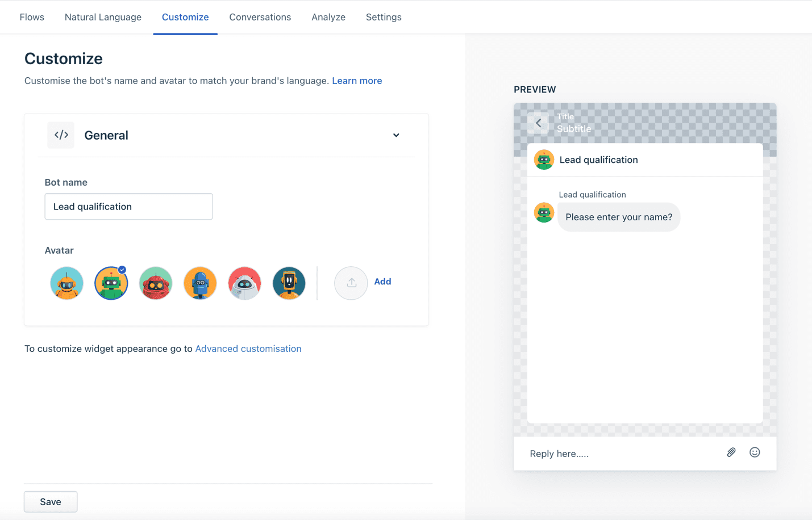Switch to the Conversations tab
812x520 pixels.
point(260,17)
